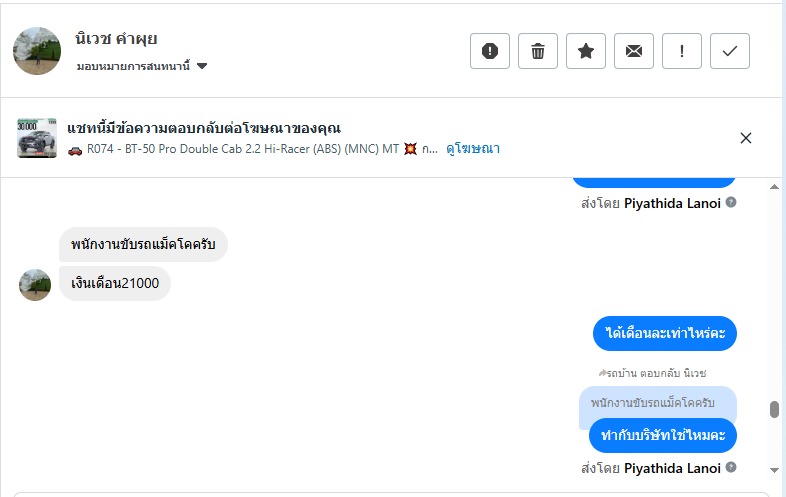Star this conversation as follow-up
Screen dimensions: 786x497
click(586, 51)
